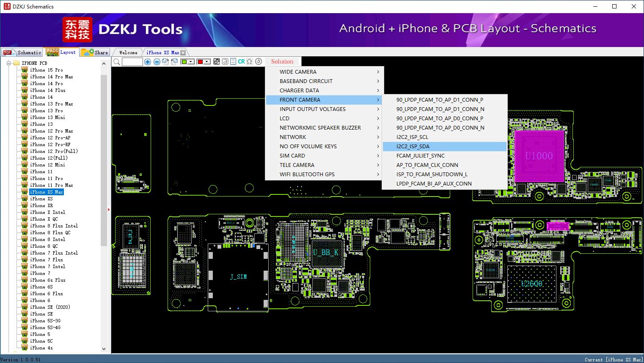Open the CHARGER DATA submenu
644x363 pixels.
[x=325, y=91]
